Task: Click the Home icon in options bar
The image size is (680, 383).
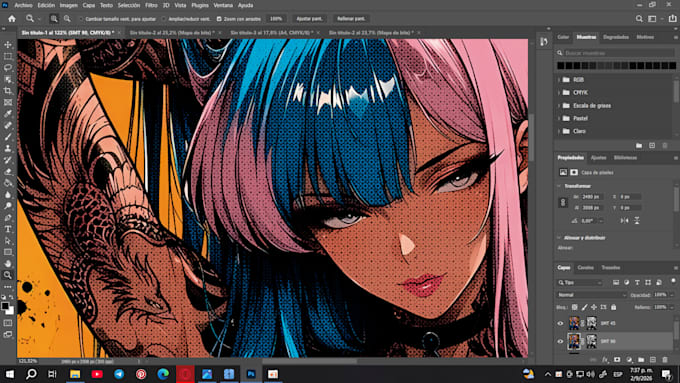Action: [12, 19]
